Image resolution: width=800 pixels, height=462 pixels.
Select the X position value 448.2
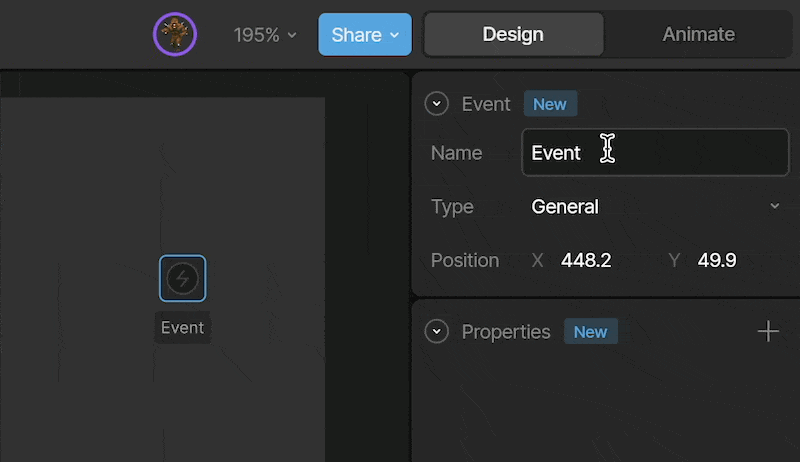click(x=586, y=261)
